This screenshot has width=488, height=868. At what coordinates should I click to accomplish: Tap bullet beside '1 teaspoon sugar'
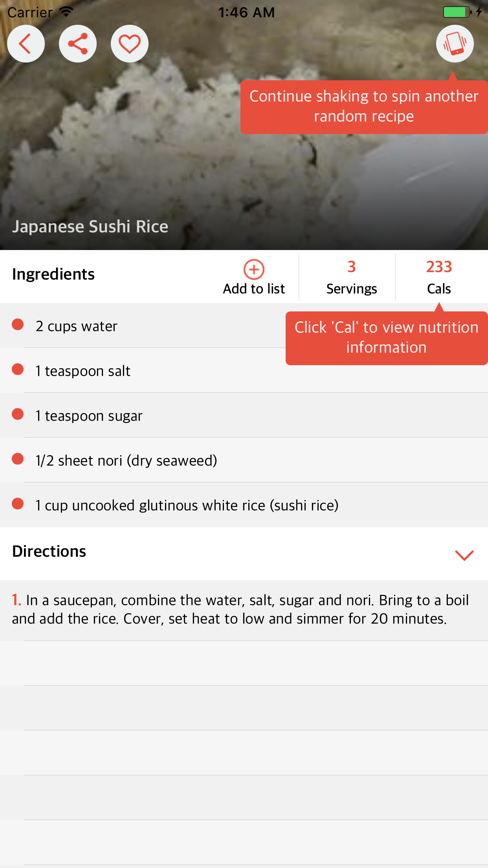click(18, 414)
